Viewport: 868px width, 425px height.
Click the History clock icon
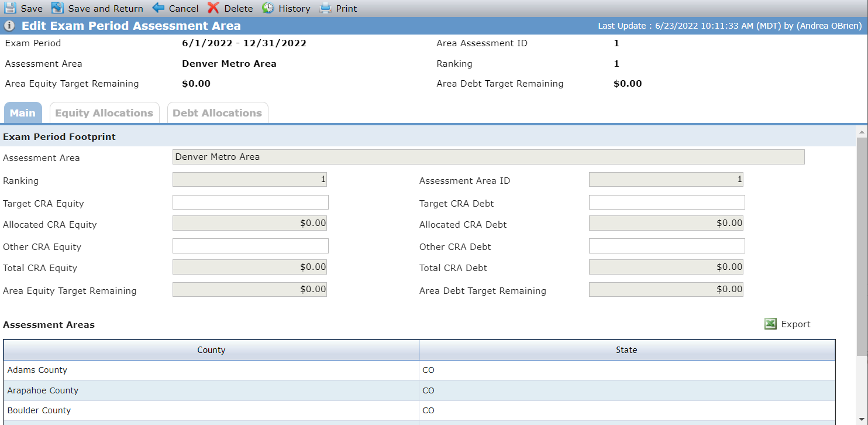pos(268,8)
